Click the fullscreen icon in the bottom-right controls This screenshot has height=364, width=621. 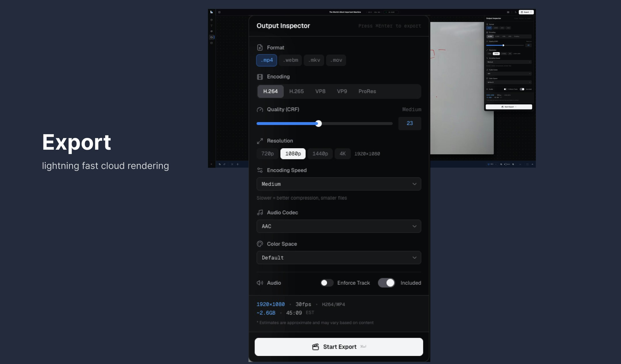pyautogui.click(x=528, y=164)
